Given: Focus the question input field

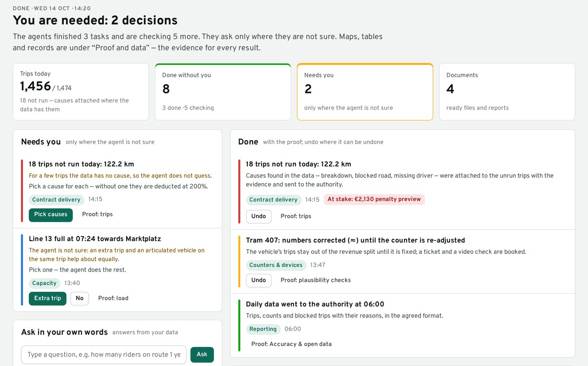Looking at the screenshot, I should click(x=104, y=355).
